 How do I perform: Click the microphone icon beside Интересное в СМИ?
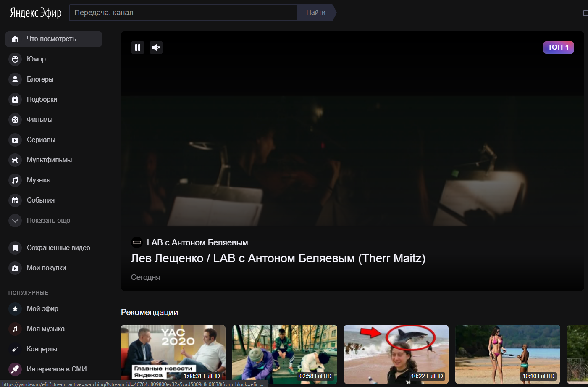click(x=15, y=369)
